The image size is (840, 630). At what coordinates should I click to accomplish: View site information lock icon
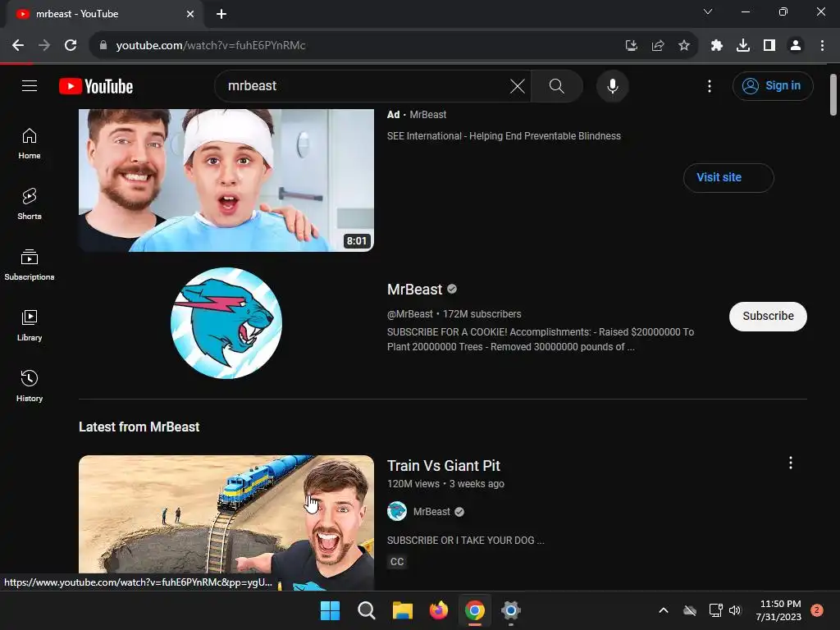(x=103, y=46)
